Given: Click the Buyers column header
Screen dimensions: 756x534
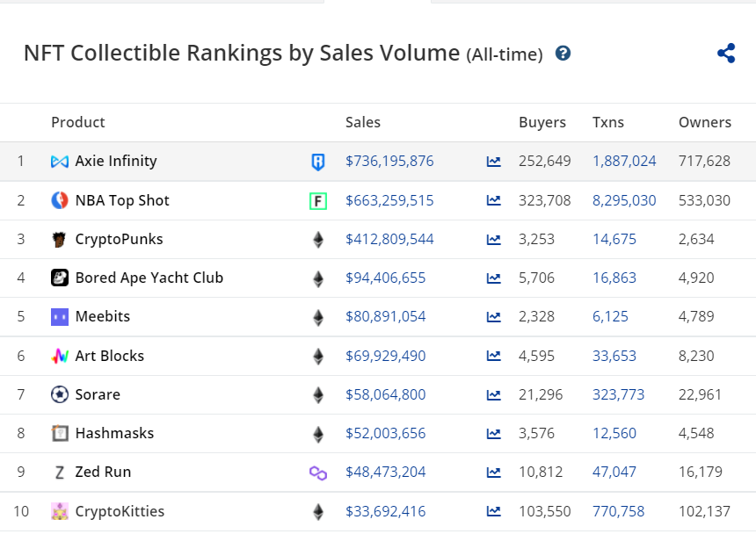Looking at the screenshot, I should pos(542,122).
